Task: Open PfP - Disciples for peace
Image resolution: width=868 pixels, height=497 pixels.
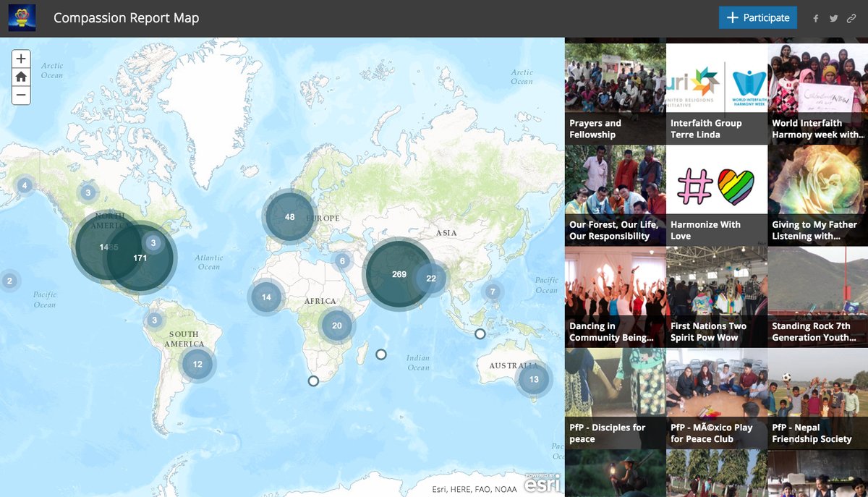Action: (615, 399)
